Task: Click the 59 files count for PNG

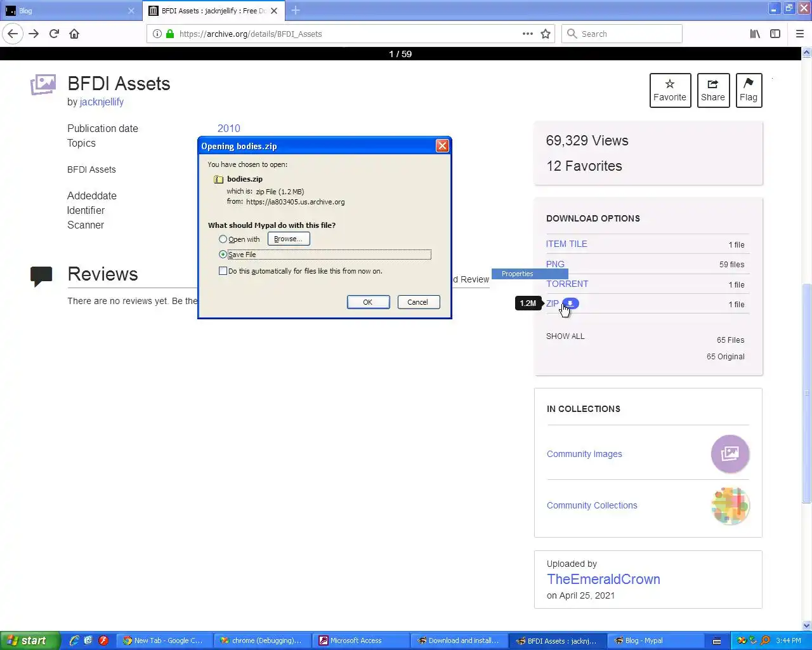Action: click(x=732, y=265)
